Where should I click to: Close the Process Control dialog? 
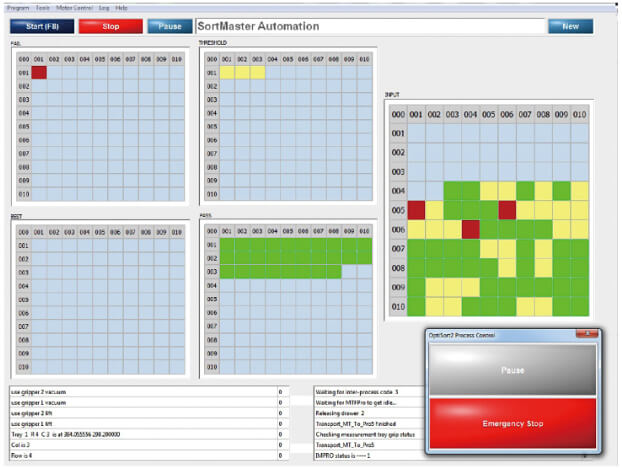coord(587,334)
